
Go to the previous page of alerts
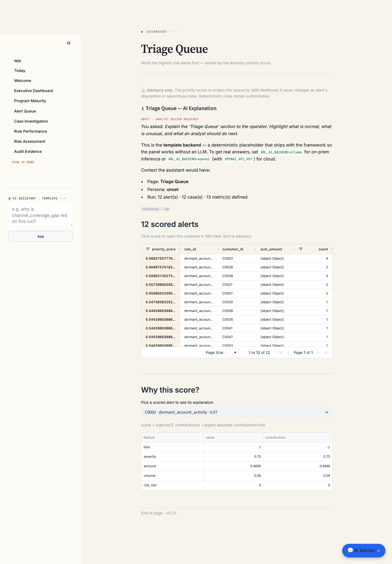click(x=288, y=353)
